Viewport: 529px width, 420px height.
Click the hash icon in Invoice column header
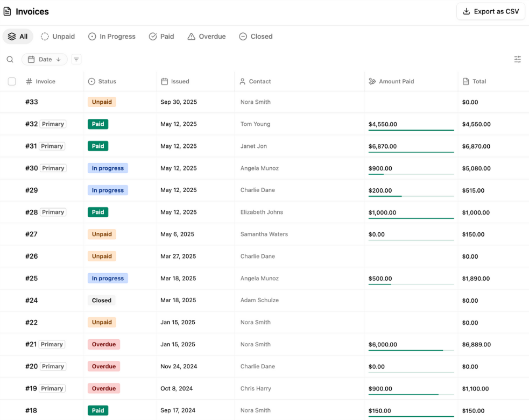[x=29, y=81]
